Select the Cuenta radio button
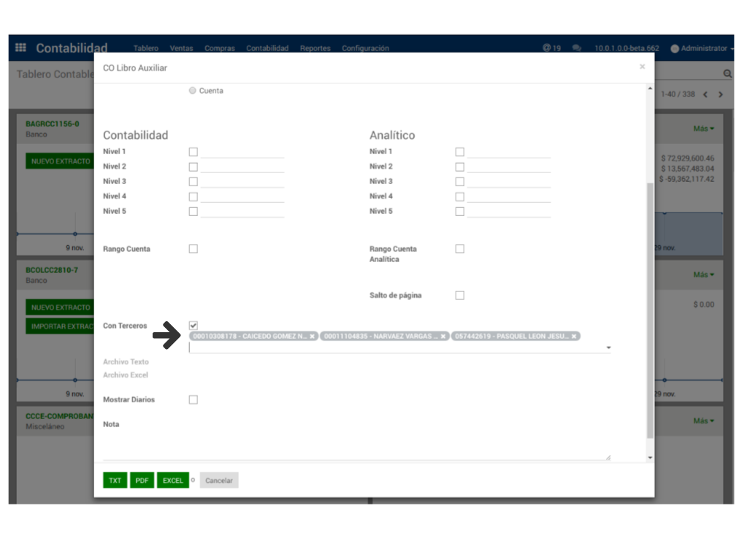Screen dimensions: 747x560 click(193, 91)
